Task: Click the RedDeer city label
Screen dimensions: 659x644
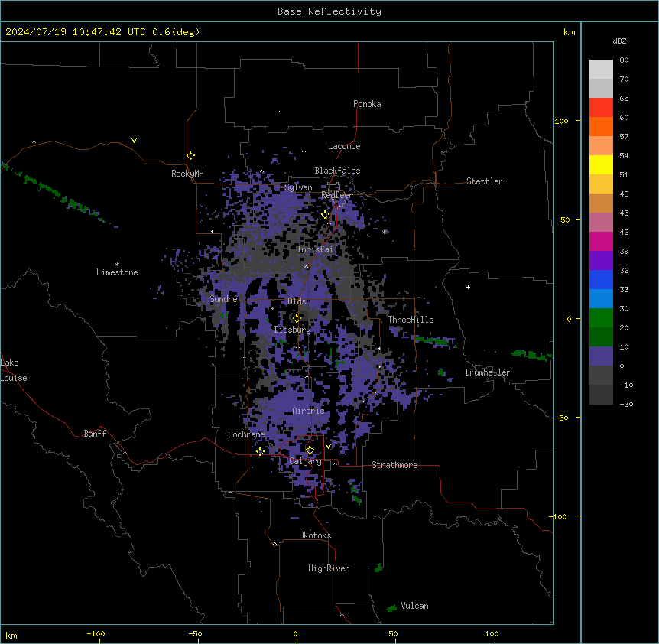Action: 336,195
